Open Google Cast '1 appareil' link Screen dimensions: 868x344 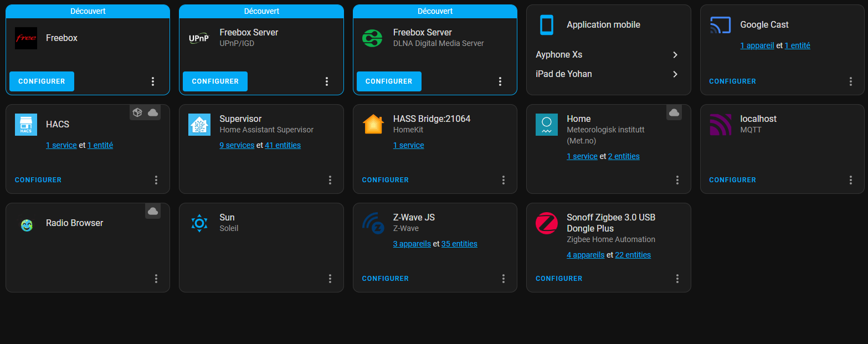pos(757,46)
